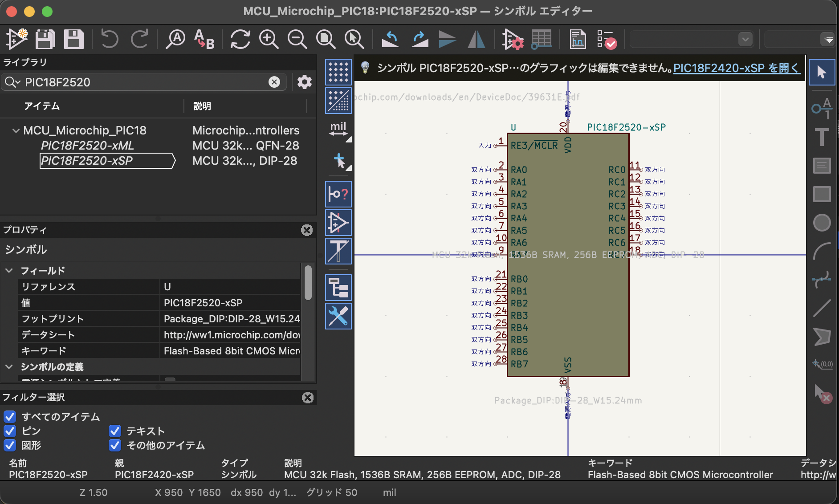Rotate selection counterclockwise
This screenshot has width=839, height=504.
pos(391,39)
